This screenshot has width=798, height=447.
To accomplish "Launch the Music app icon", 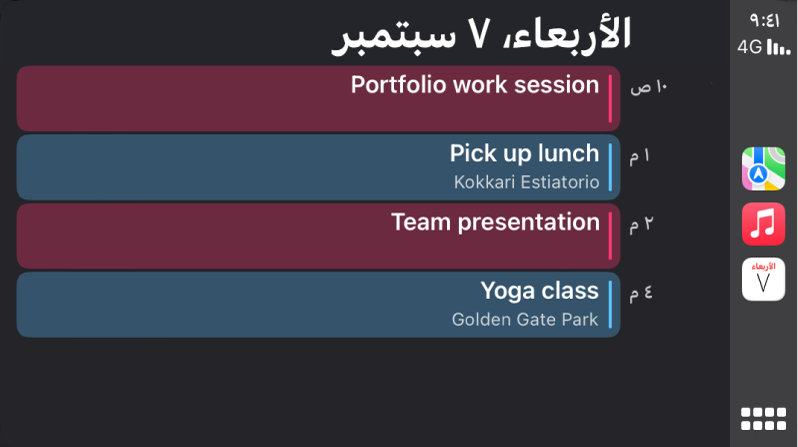I will [x=763, y=224].
